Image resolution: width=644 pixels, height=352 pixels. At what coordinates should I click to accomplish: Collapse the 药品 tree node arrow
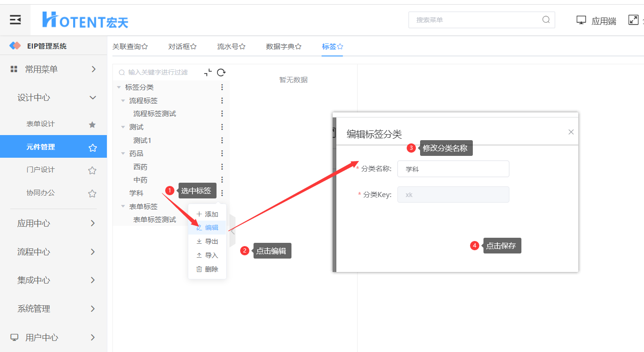point(123,153)
